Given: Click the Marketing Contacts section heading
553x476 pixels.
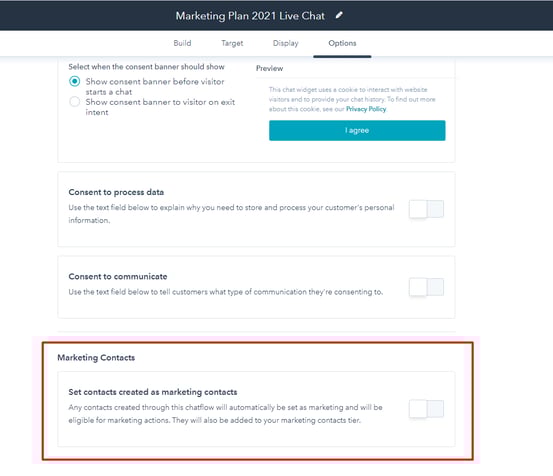Looking at the screenshot, I should (96, 358).
